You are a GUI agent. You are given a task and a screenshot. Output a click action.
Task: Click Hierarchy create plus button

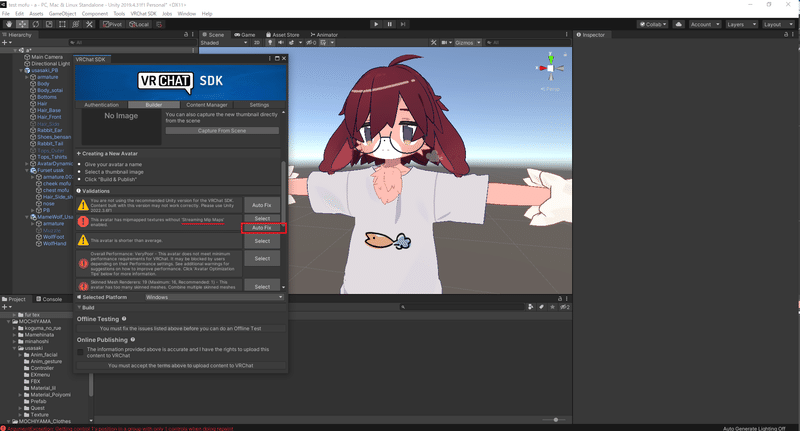pos(5,42)
